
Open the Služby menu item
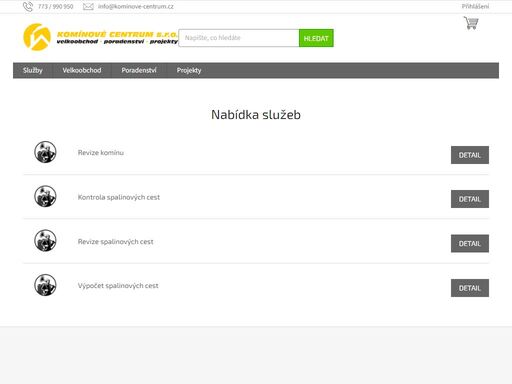(33, 70)
